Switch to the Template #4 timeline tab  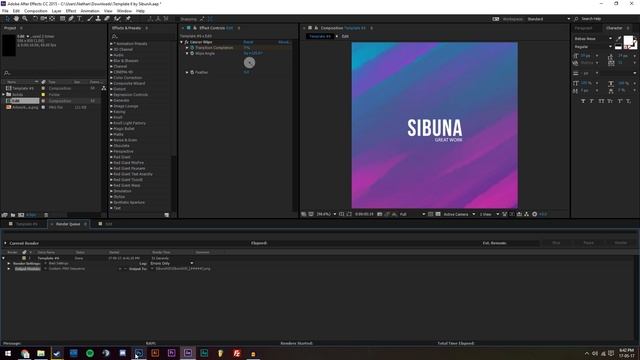27,224
